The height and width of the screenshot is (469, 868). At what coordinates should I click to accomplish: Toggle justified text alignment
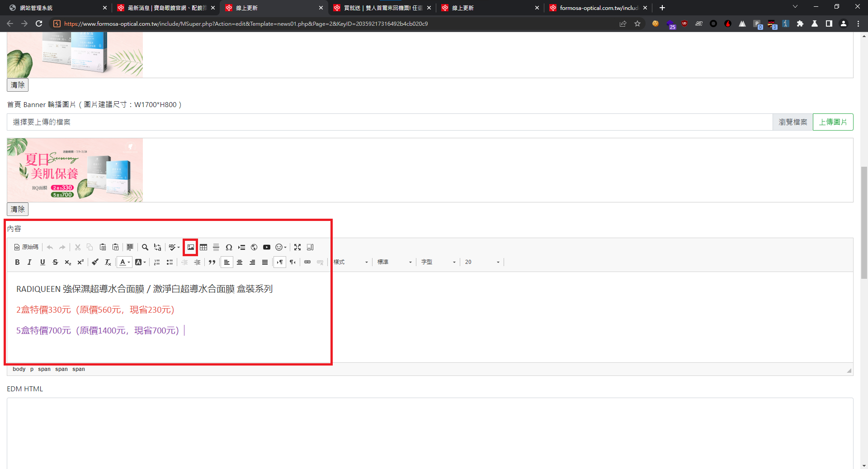tap(265, 262)
